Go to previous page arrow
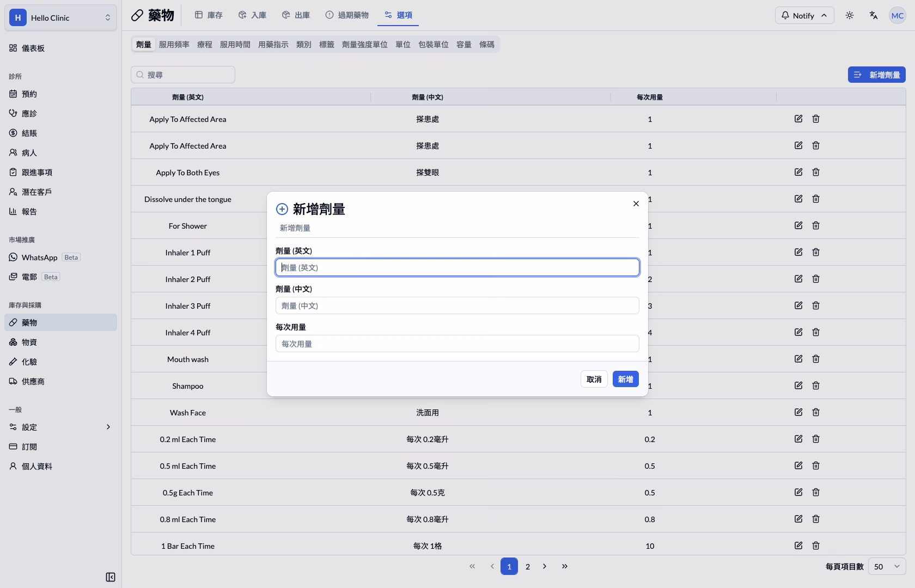This screenshot has width=915, height=588. coord(492,566)
